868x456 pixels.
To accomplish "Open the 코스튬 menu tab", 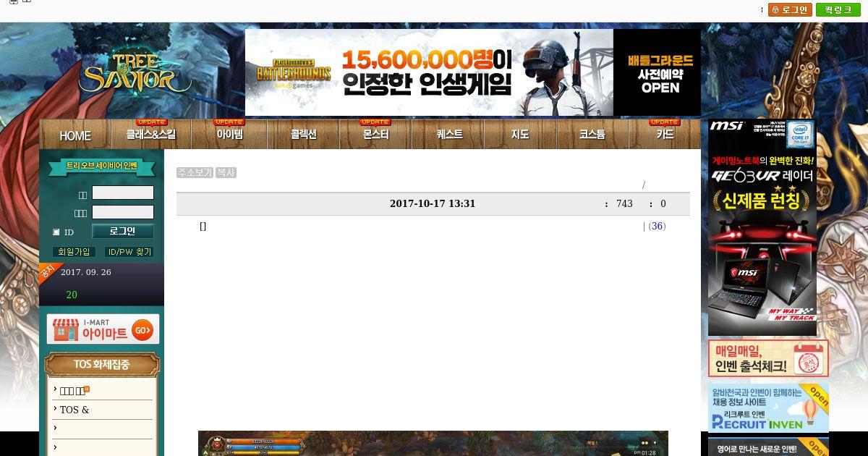I will pos(592,135).
